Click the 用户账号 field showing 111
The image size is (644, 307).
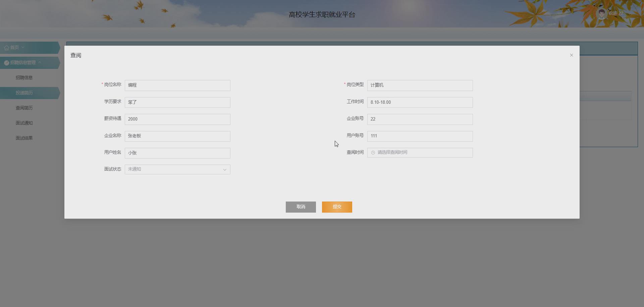(420, 136)
